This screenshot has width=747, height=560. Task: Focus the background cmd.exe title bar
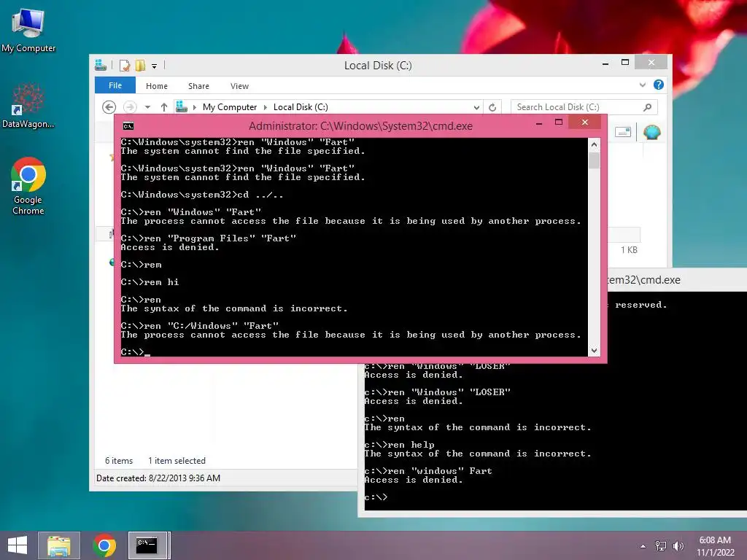(676, 280)
